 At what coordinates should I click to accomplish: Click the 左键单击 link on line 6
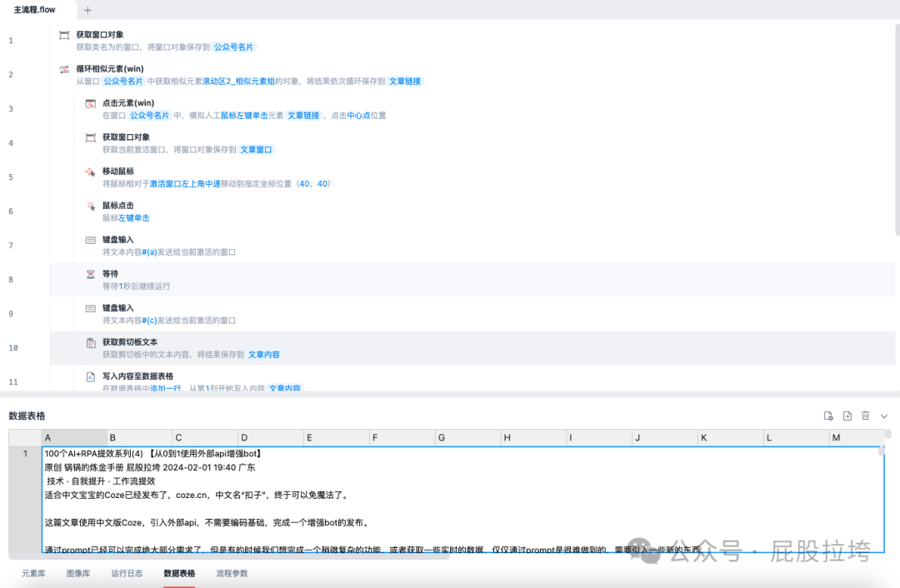pos(133,218)
